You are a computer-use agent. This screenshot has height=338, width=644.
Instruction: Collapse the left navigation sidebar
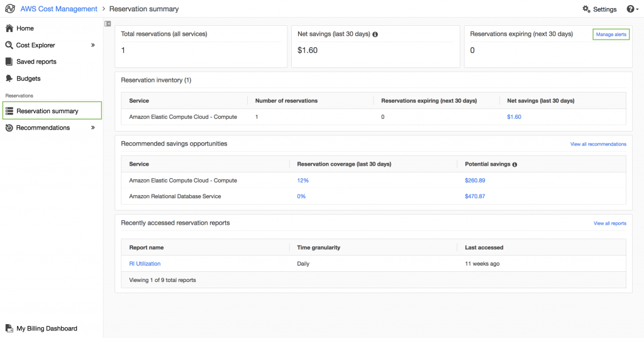pyautogui.click(x=108, y=24)
